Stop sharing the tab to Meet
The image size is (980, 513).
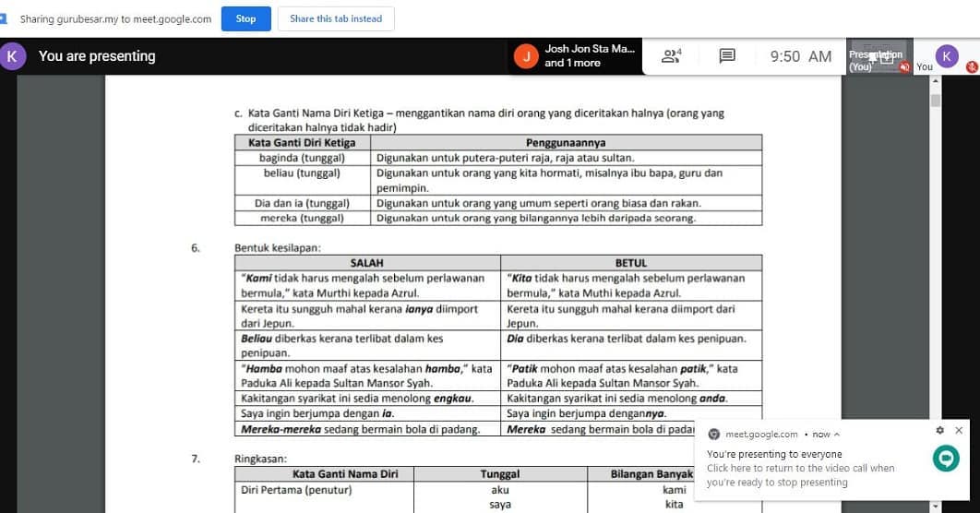coord(245,18)
